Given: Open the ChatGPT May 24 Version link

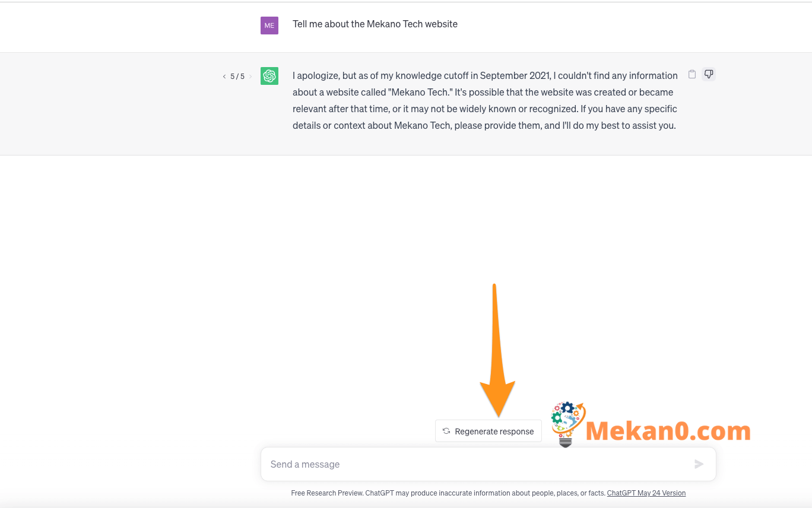Looking at the screenshot, I should pyautogui.click(x=646, y=493).
